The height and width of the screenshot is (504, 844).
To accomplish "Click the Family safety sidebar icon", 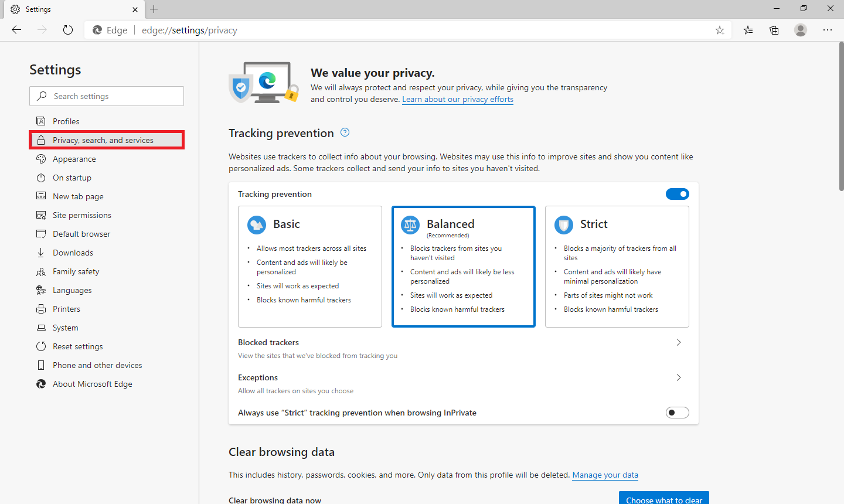I will pos(40,271).
